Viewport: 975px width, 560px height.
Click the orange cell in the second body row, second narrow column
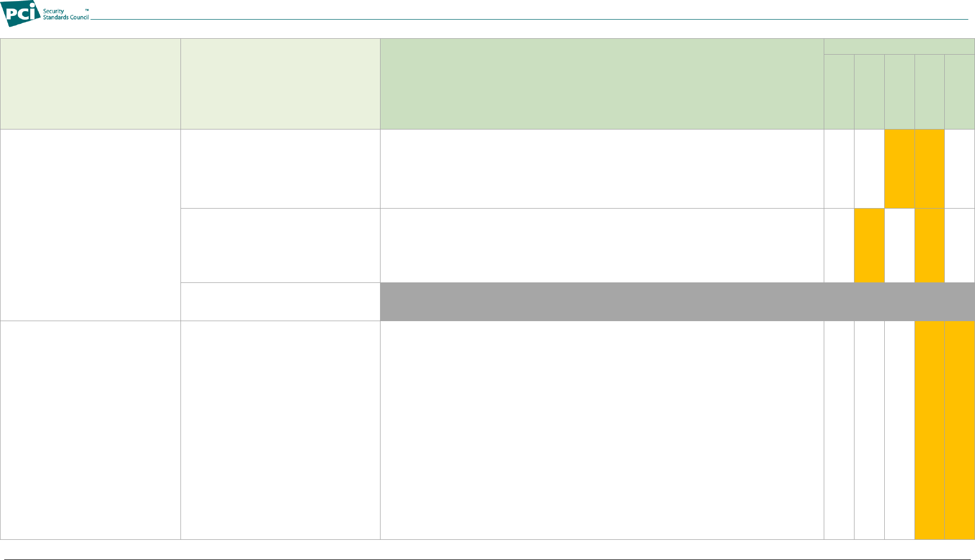point(869,245)
